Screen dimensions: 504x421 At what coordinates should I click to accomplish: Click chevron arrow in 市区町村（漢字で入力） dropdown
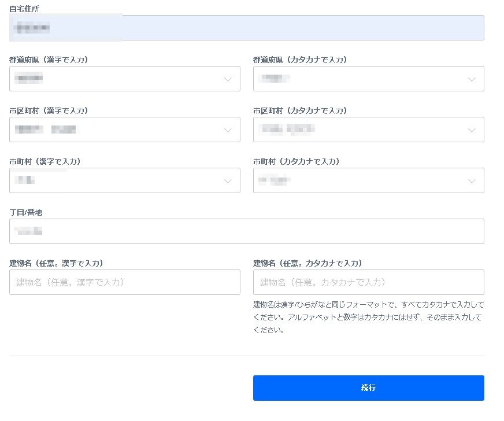(228, 130)
